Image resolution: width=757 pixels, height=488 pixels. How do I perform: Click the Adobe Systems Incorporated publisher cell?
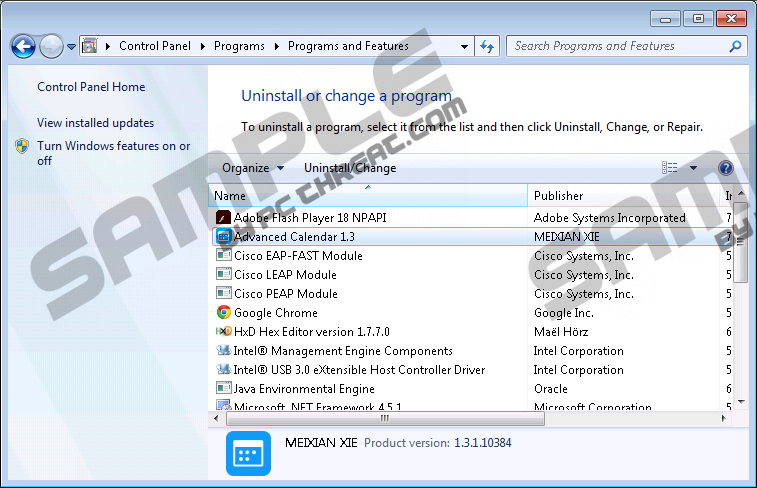click(x=610, y=218)
